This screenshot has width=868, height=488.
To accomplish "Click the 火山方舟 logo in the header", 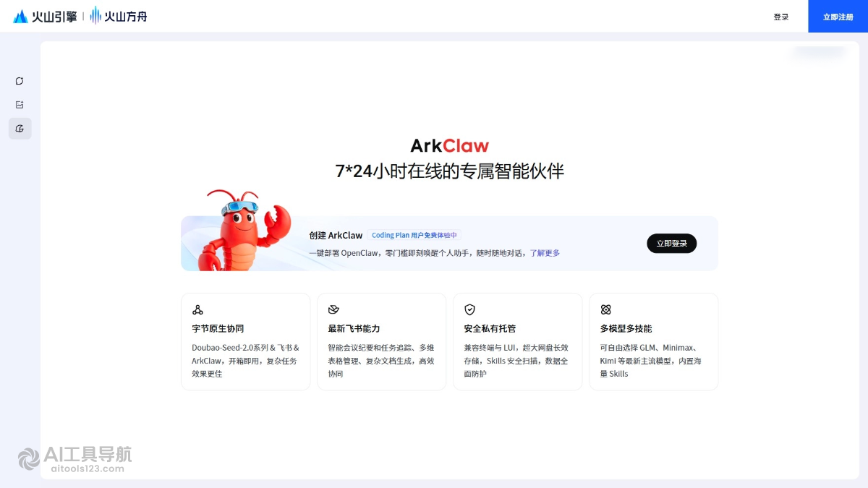I will coord(119,16).
